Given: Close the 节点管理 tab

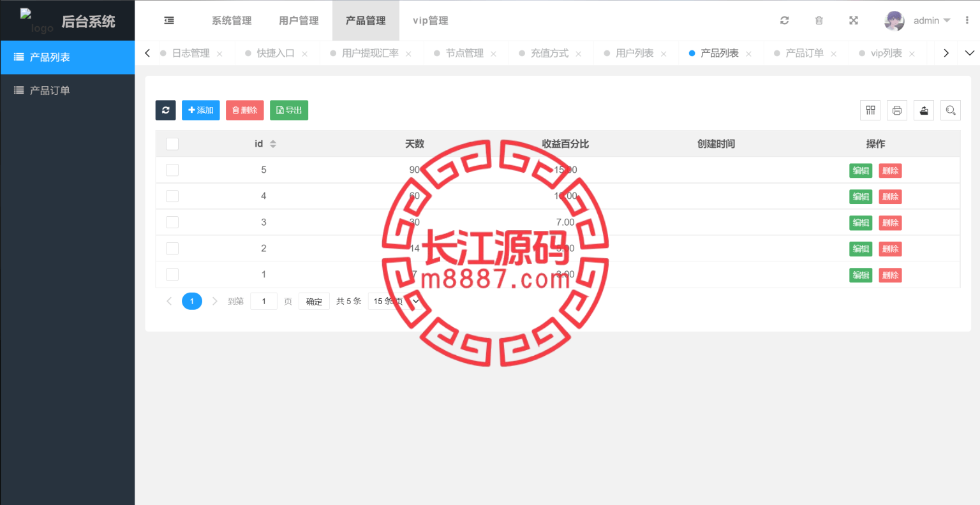Looking at the screenshot, I should tap(493, 54).
